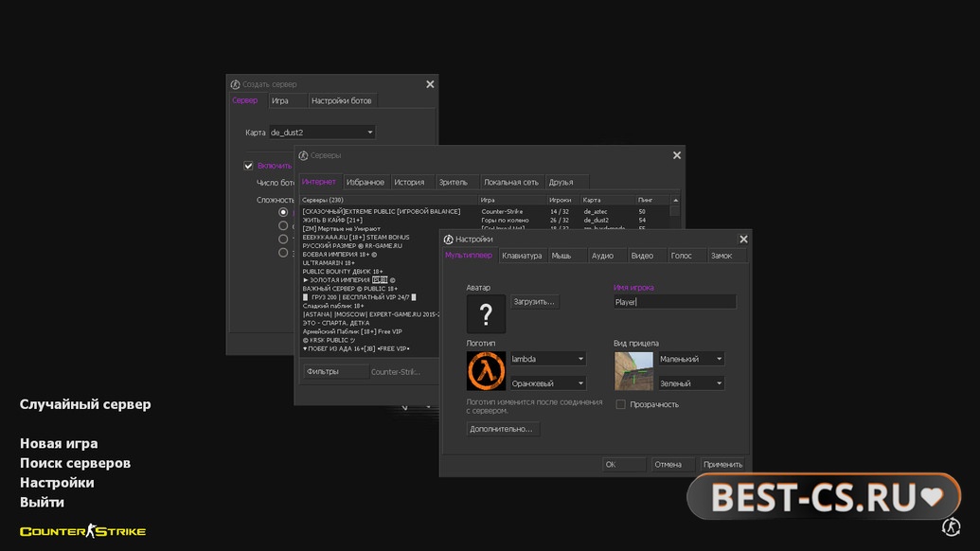Image resolution: width=980 pixels, height=551 pixels.
Task: Open the logo color dropdown Оранжевый
Action: (x=547, y=382)
